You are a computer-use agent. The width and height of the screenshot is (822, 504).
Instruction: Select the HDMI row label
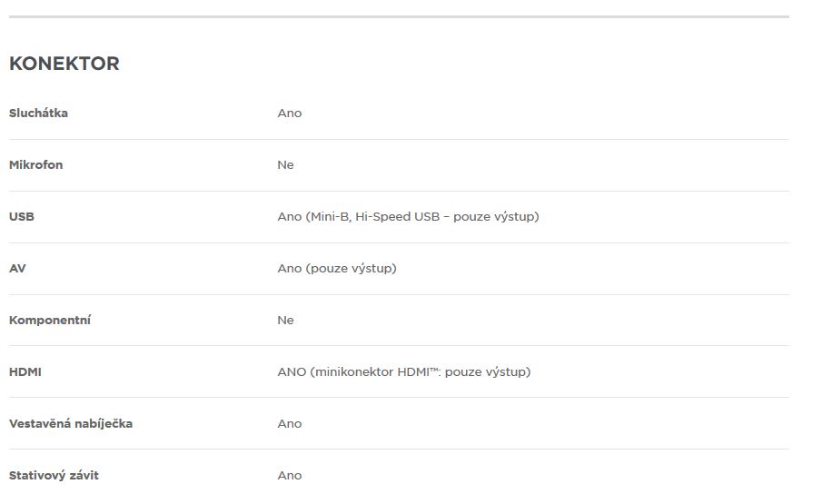(x=25, y=372)
